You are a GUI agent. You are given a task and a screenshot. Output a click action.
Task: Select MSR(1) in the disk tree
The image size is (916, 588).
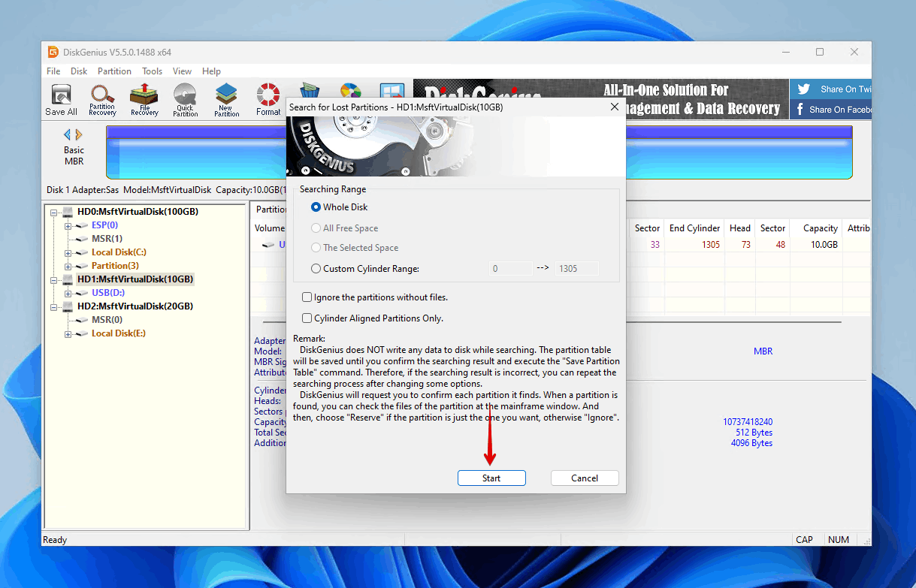pyautogui.click(x=107, y=239)
